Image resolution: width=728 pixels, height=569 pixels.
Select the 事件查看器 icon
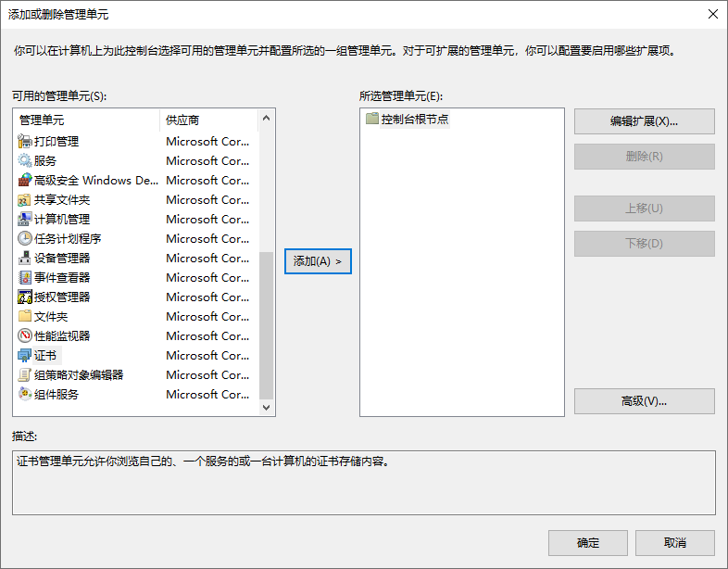point(25,278)
